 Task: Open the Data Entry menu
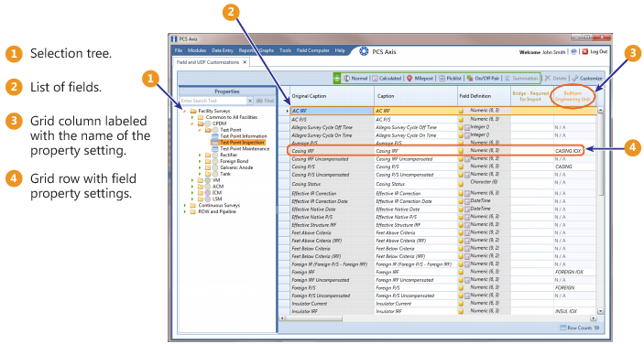pos(223,50)
